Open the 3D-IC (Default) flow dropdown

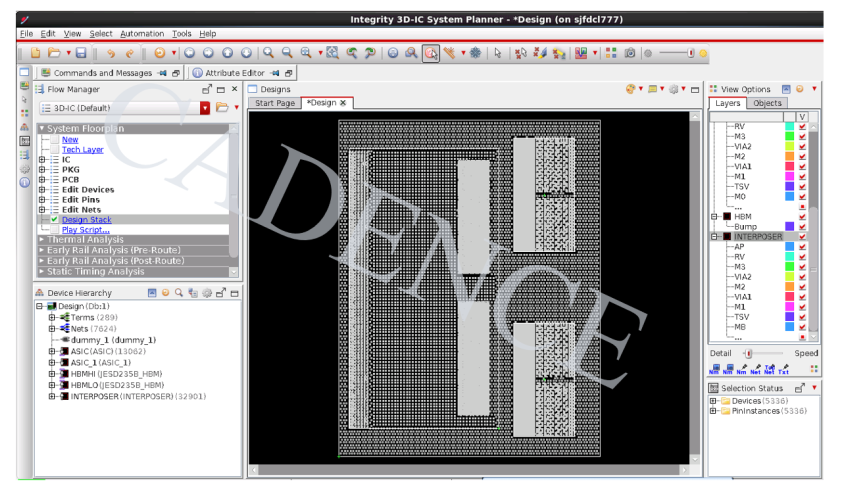(205, 108)
